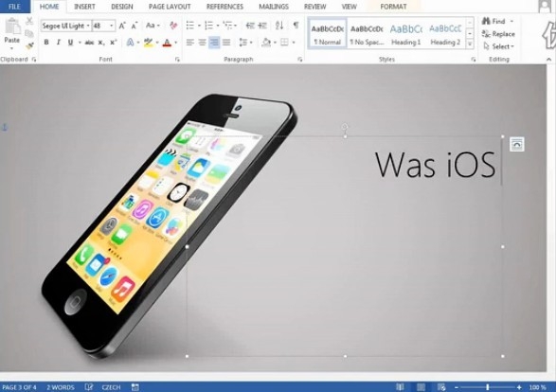Apply the No Spacing style
556x392 pixels.
(367, 34)
